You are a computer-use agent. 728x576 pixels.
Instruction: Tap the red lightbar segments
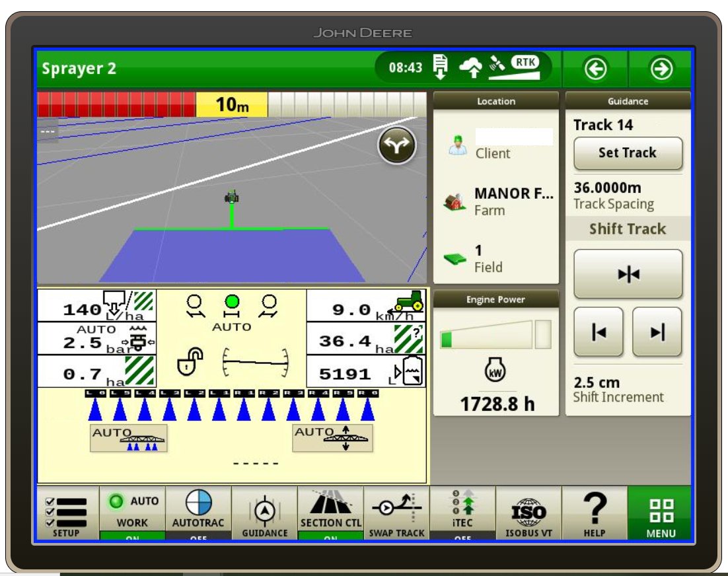(116, 104)
